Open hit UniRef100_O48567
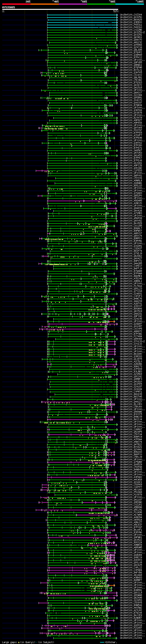Image resolution: width=146 pixels, height=644 pixels. 131,151
